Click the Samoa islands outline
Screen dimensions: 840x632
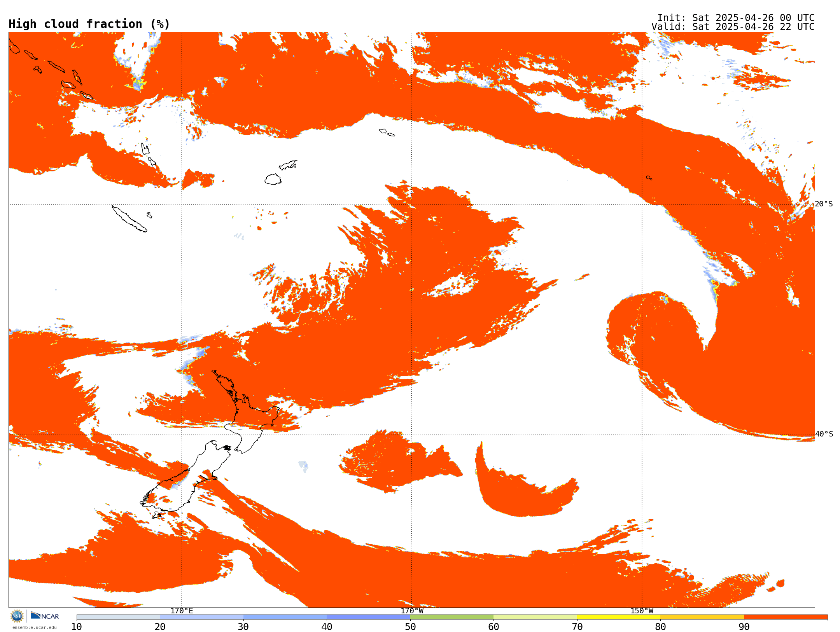pos(387,133)
